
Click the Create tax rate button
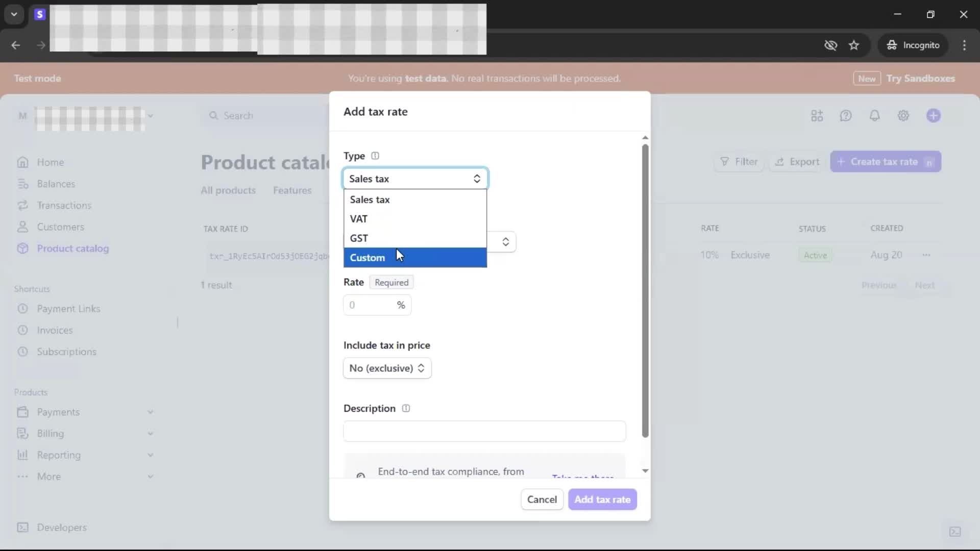tap(886, 162)
